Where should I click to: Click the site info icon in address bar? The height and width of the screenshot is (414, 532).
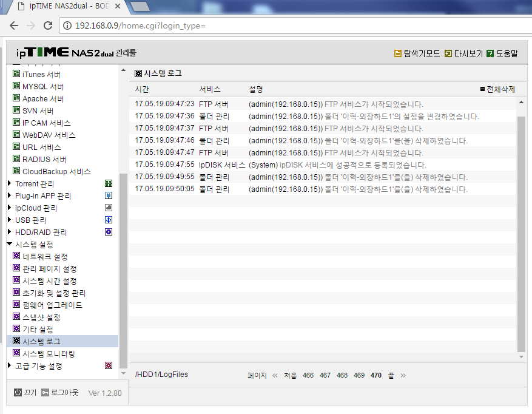67,26
